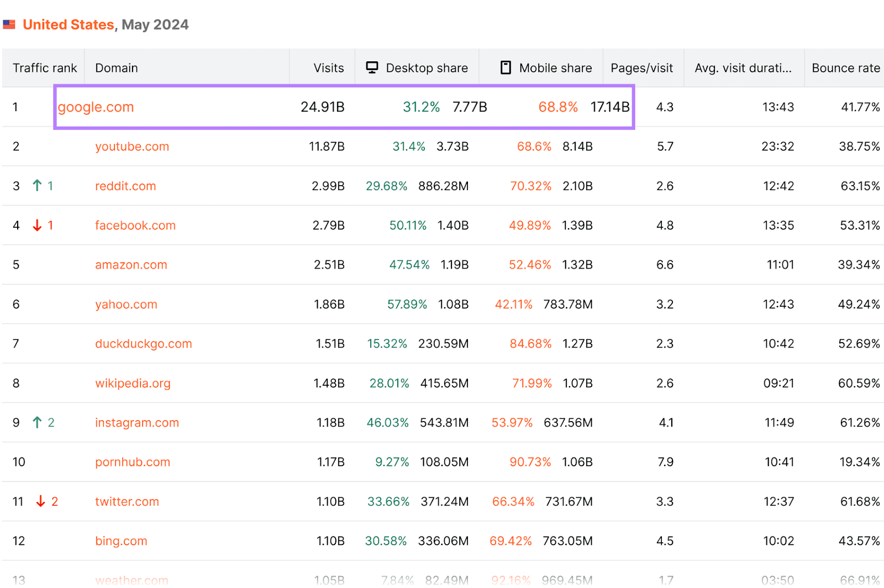This screenshot has width=884, height=588.
Task: Click the United States flag icon
Action: pos(9,24)
